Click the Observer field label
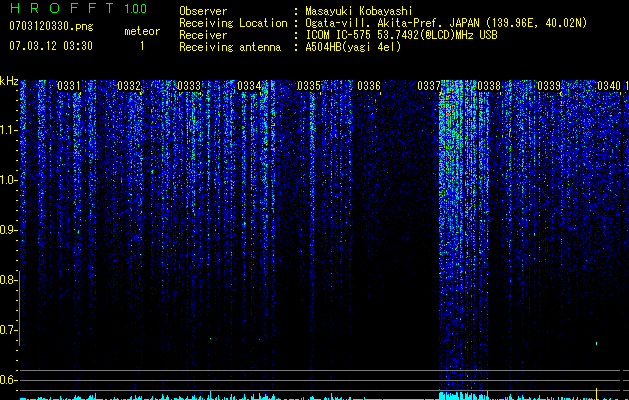This screenshot has width=629, height=400. 203,11
